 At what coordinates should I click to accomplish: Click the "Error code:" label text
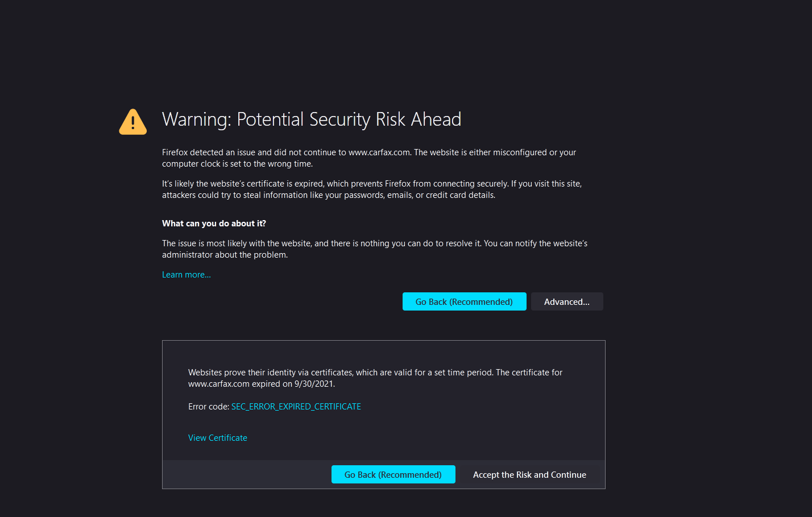pos(208,407)
